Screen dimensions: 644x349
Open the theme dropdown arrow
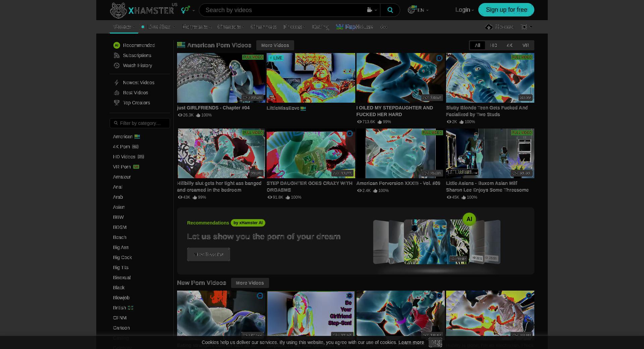click(x=531, y=27)
